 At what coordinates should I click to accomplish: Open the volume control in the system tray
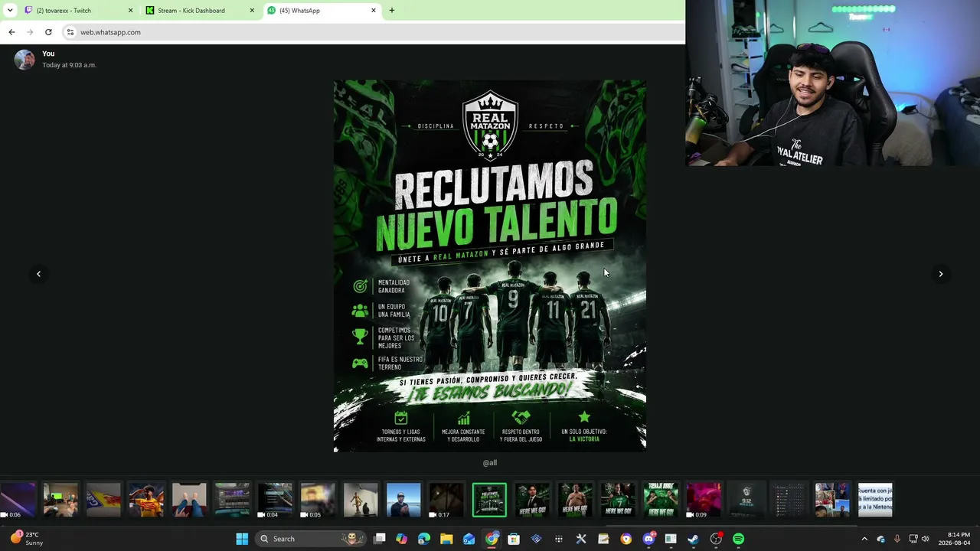[x=925, y=539]
